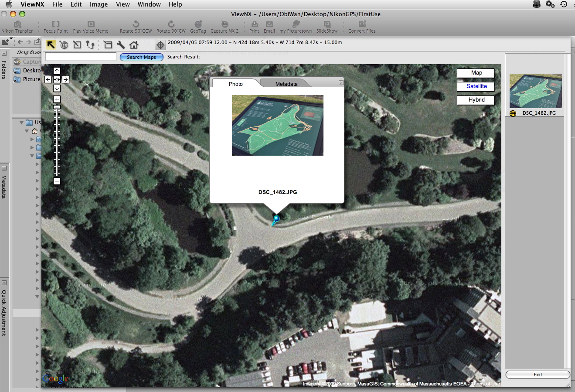Screen dimensions: 575x392
Task: Click the Search Maps button
Action: (x=141, y=57)
